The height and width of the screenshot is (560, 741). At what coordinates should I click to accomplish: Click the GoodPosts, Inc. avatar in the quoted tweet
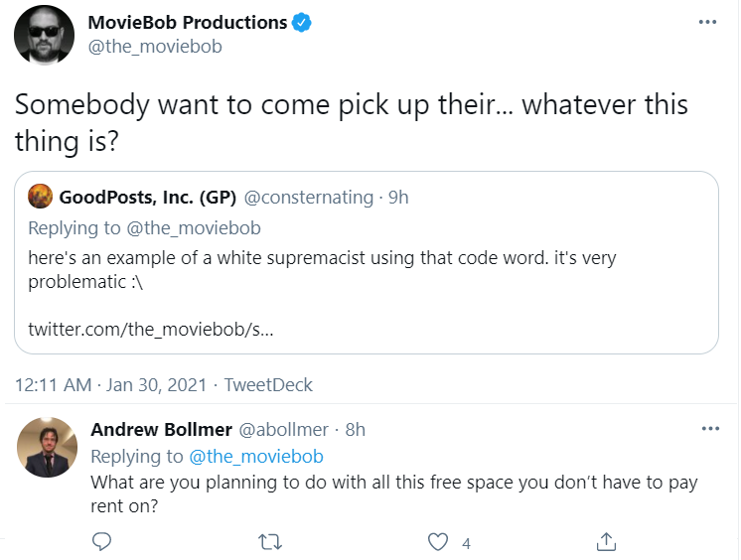tap(40, 197)
